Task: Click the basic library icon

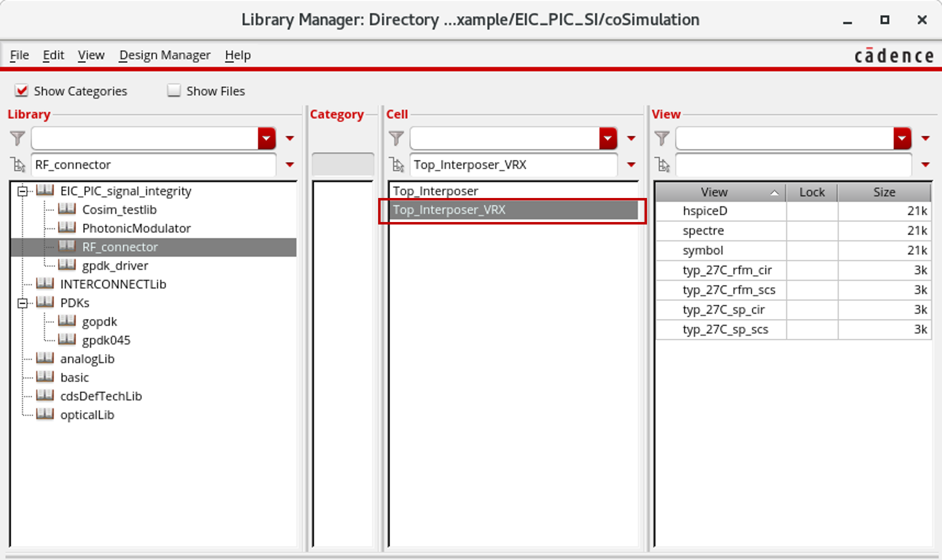Action: click(45, 376)
